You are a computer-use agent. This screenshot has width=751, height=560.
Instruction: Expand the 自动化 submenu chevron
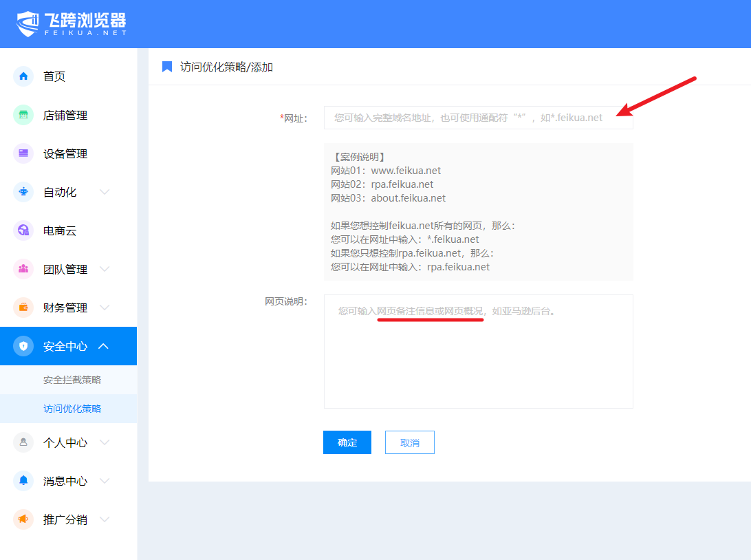[105, 192]
